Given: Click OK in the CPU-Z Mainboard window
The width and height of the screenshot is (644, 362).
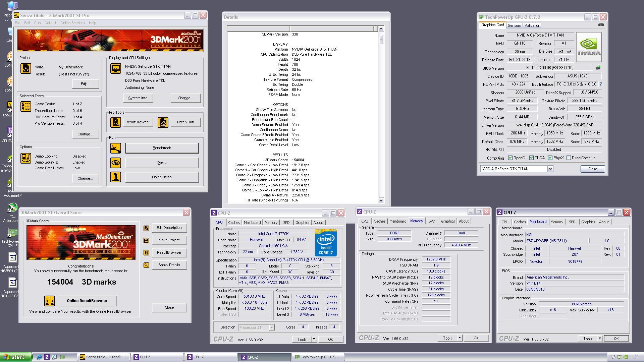Looking at the screenshot, I should click(616, 339).
